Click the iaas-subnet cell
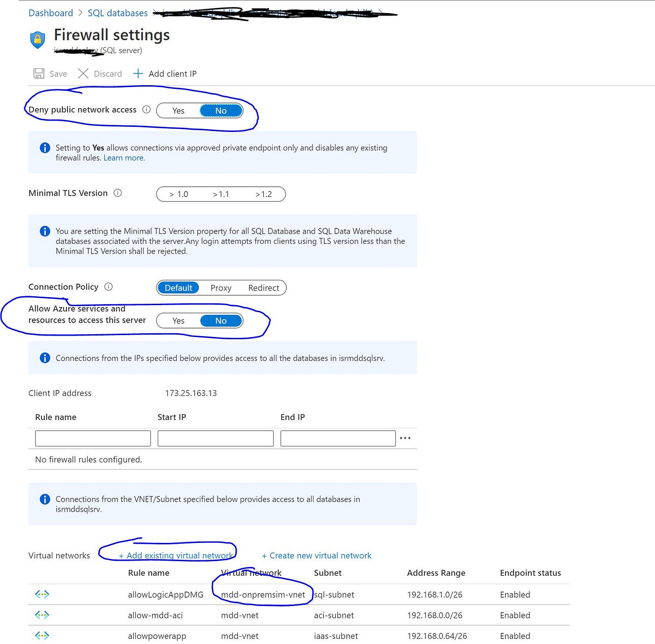The height and width of the screenshot is (644, 655). [336, 636]
